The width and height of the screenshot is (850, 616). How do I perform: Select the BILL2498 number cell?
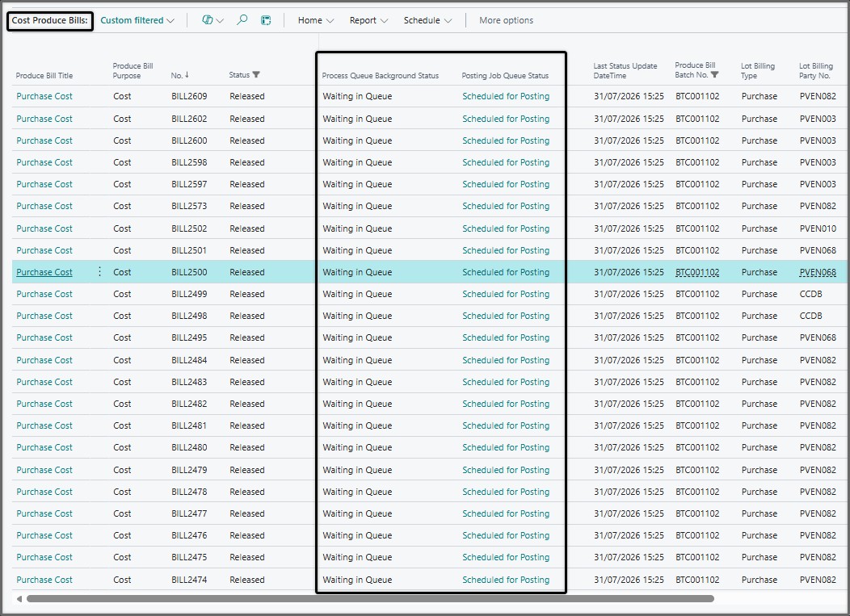(189, 316)
